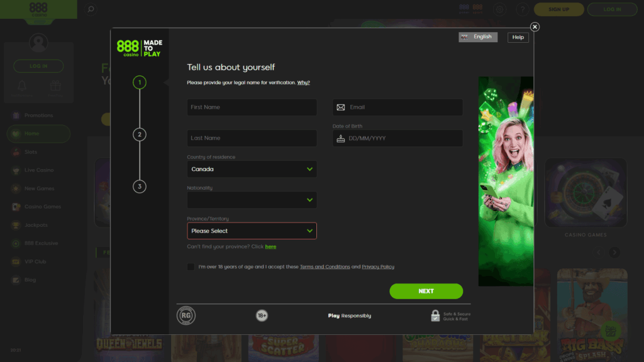This screenshot has height=362, width=644.
Task: Open the VIP Club section
Action: [x=18, y=261]
